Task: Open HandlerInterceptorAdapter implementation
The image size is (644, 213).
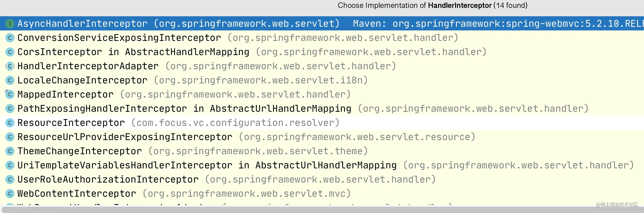Action: pos(322,66)
